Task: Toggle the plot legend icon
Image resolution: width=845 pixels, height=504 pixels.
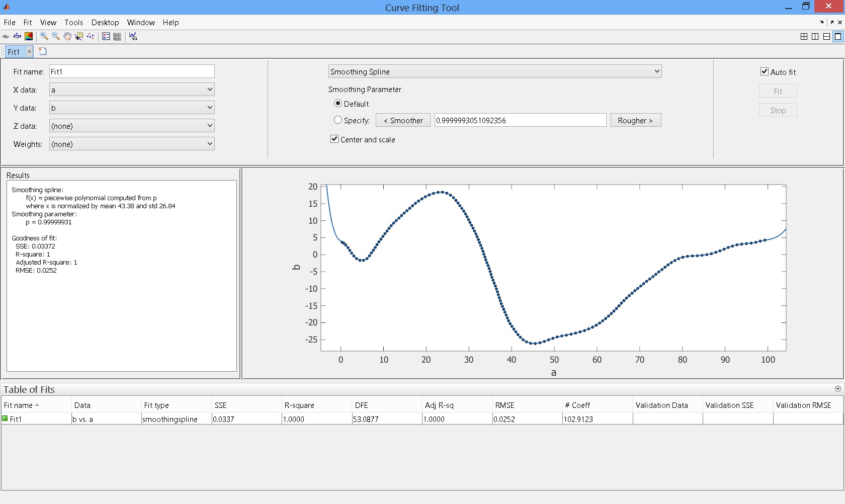Action: pos(106,36)
